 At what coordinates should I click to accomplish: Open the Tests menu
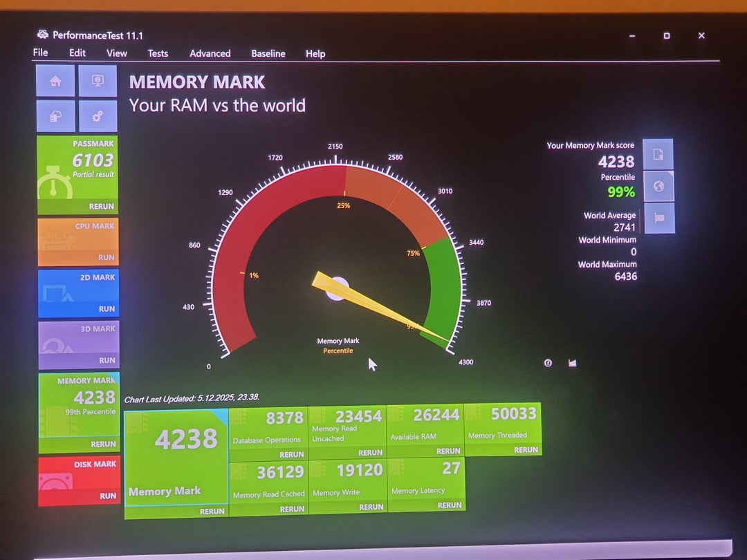(158, 53)
